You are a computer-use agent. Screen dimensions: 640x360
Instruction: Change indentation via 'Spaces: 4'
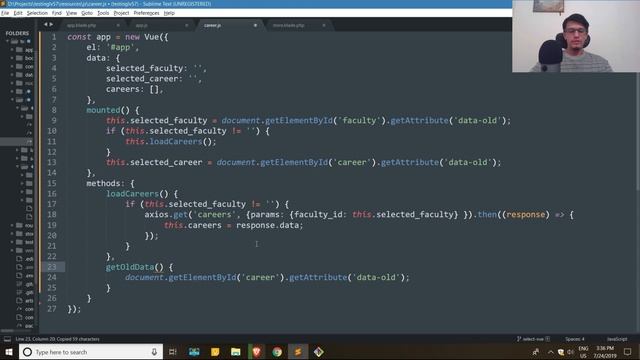[x=575, y=339]
